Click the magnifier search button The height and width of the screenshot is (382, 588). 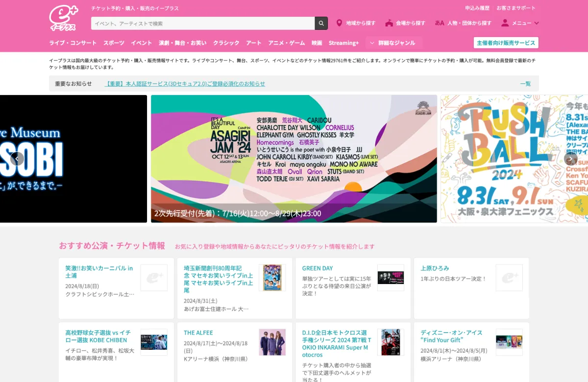[321, 23]
